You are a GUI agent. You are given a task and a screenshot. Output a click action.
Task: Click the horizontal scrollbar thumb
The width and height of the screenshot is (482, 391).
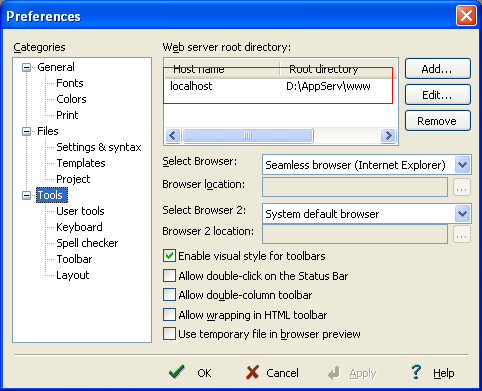tap(248, 136)
